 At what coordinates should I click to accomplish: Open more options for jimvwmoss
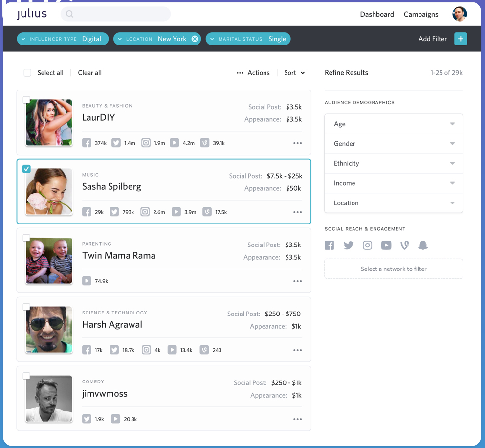click(x=298, y=419)
